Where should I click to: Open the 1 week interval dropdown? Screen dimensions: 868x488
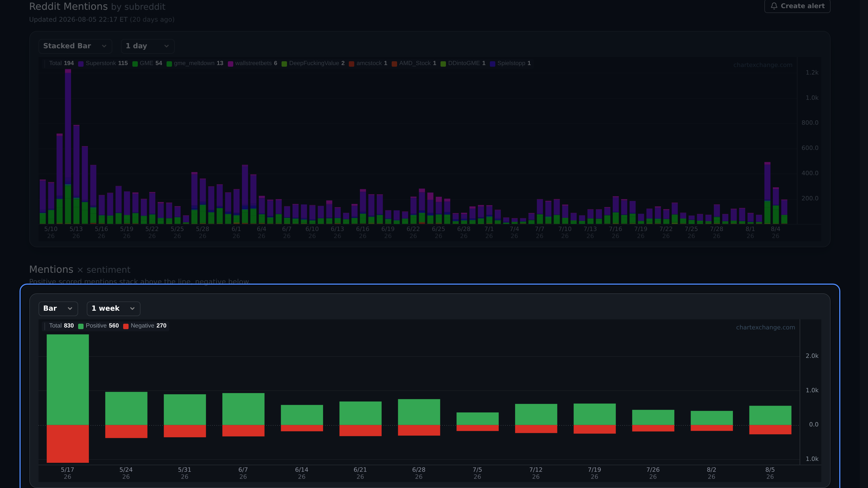point(114,309)
